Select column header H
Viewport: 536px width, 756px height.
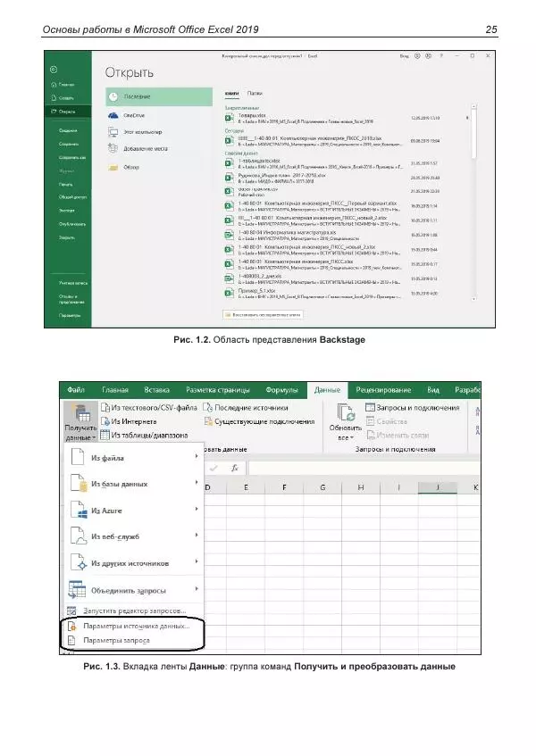[360, 487]
